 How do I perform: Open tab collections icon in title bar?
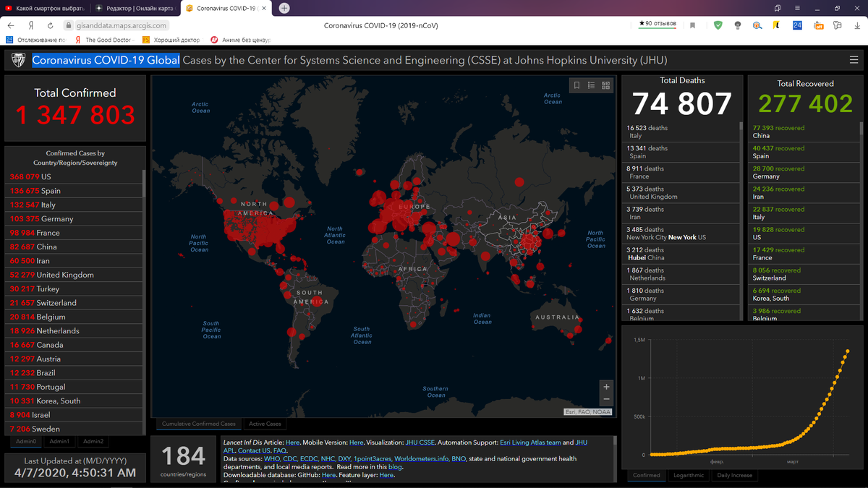tap(778, 8)
